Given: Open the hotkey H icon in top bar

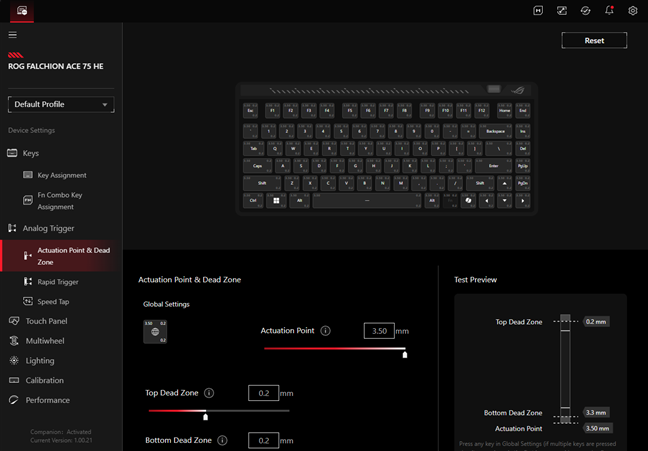Looking at the screenshot, I should [x=538, y=11].
